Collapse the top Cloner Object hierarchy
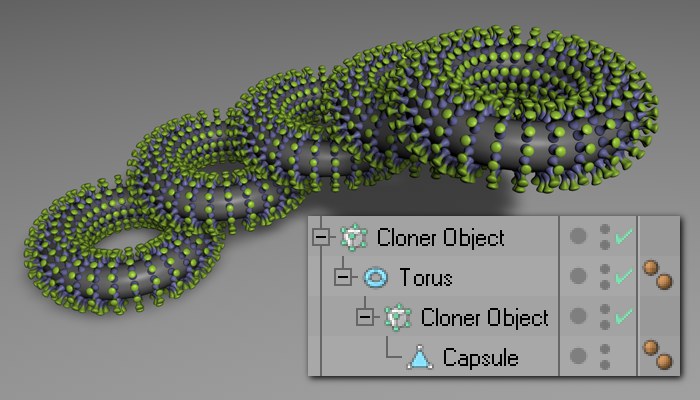Screen dimensions: 700x400 pos(321,237)
